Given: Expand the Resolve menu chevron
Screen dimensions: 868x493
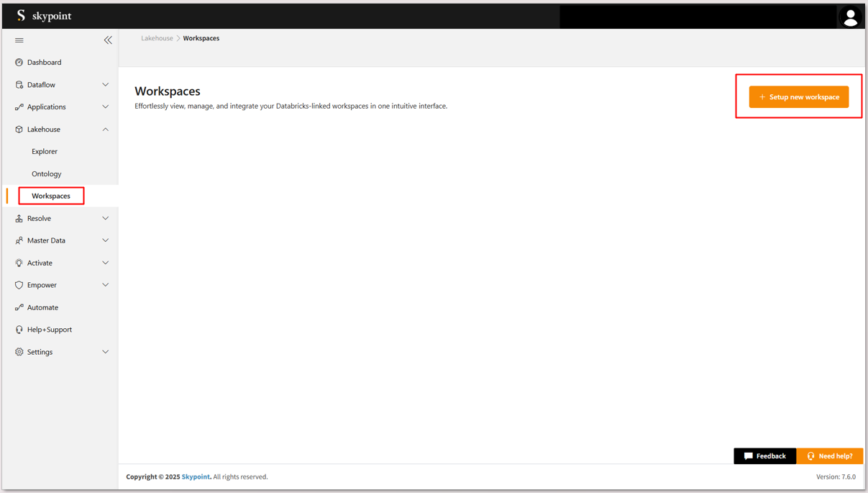Looking at the screenshot, I should [106, 218].
